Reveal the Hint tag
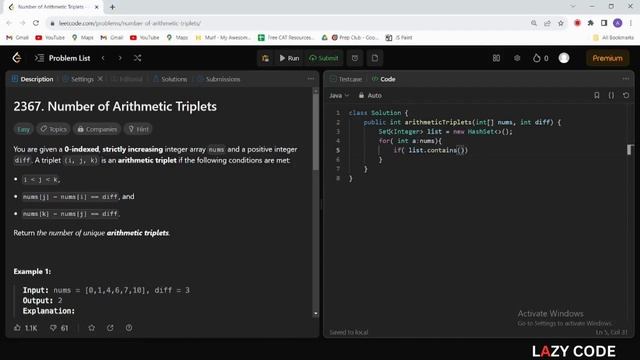This screenshot has height=360, width=640. tap(138, 129)
